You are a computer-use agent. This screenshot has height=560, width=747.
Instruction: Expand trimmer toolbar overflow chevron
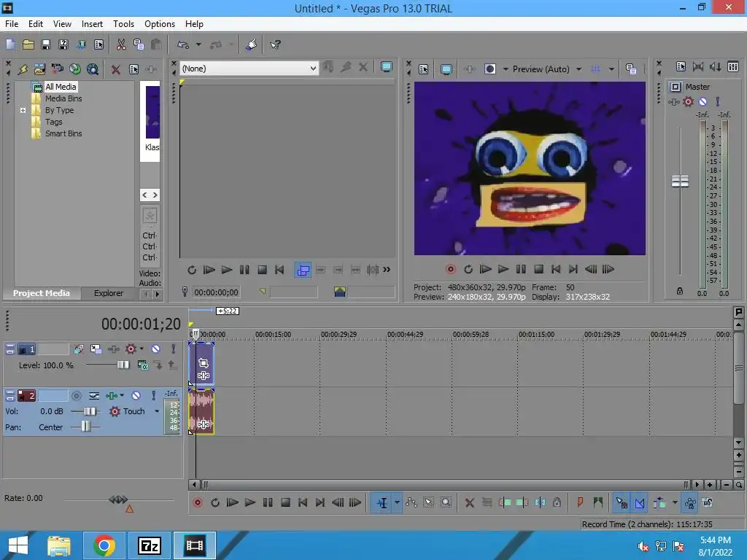[x=387, y=270]
